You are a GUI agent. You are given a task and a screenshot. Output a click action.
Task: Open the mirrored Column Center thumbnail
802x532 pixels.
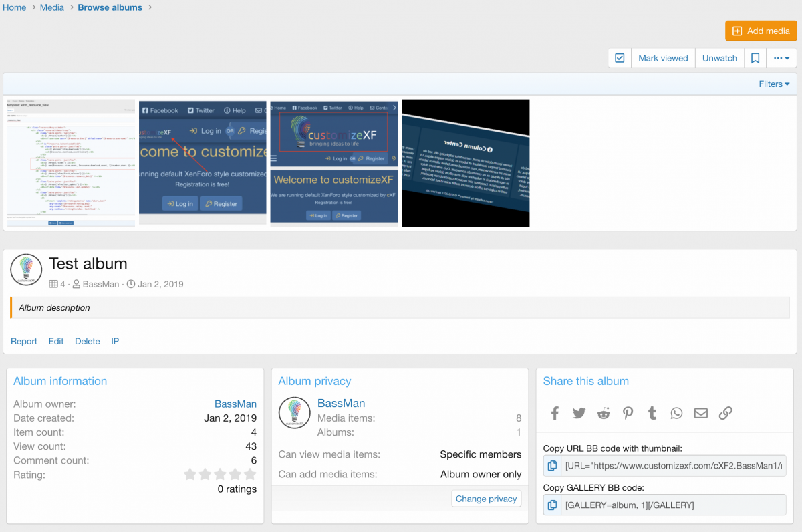click(x=466, y=163)
